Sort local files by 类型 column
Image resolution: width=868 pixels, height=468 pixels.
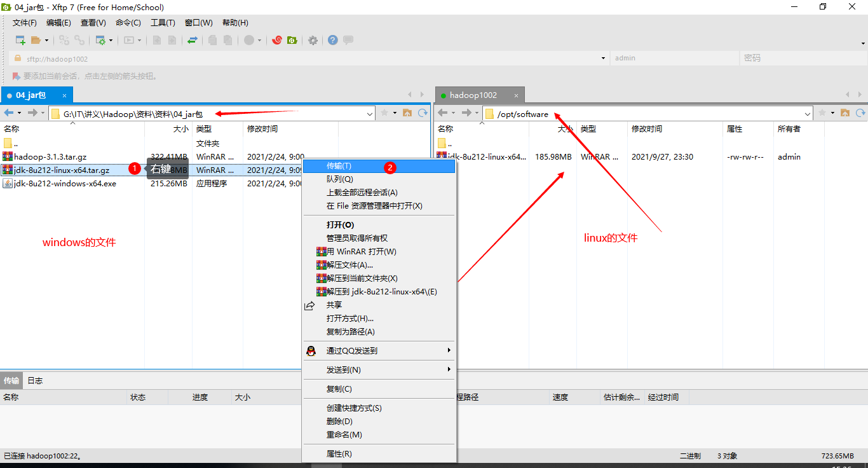[217, 129]
